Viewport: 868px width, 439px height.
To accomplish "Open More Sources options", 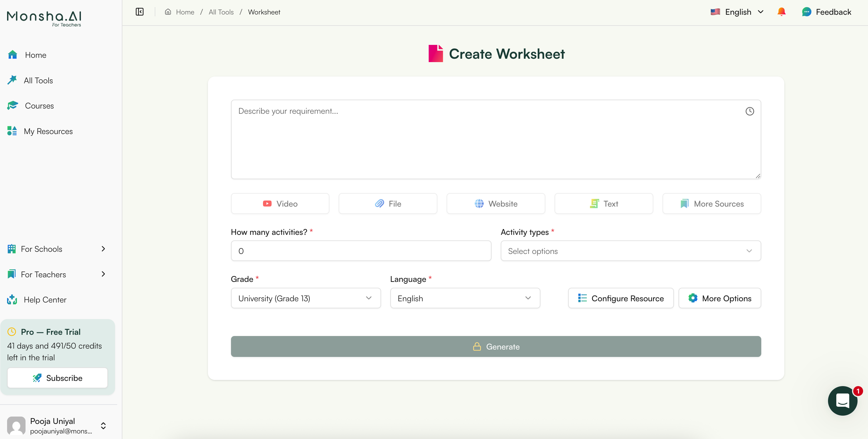I will [x=711, y=203].
